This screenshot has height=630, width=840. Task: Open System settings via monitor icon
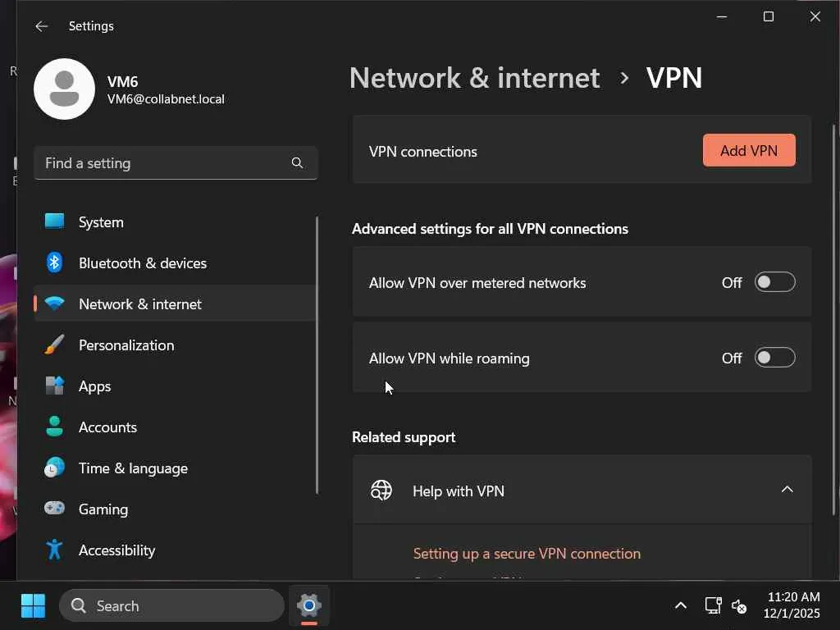54,221
